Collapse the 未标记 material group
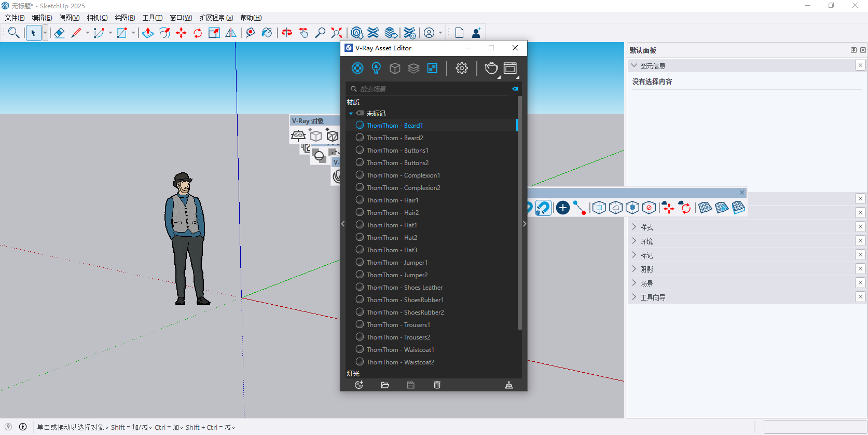 351,113
